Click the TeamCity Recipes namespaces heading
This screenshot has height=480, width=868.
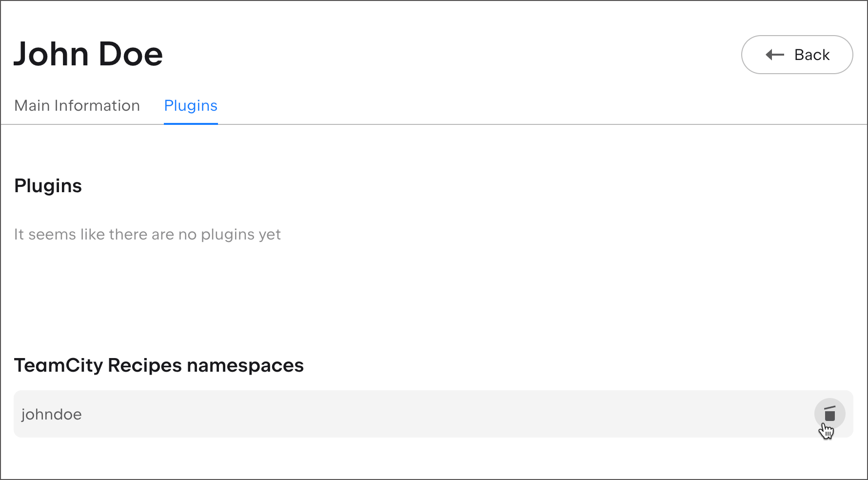158,365
